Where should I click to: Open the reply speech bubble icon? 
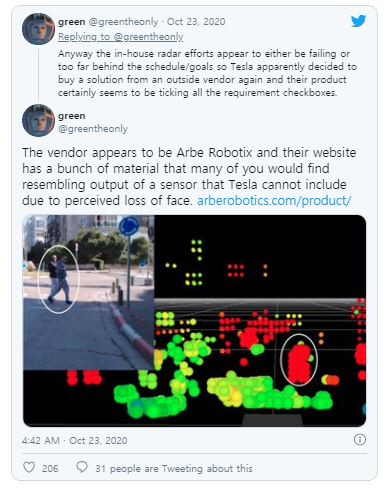(82, 467)
